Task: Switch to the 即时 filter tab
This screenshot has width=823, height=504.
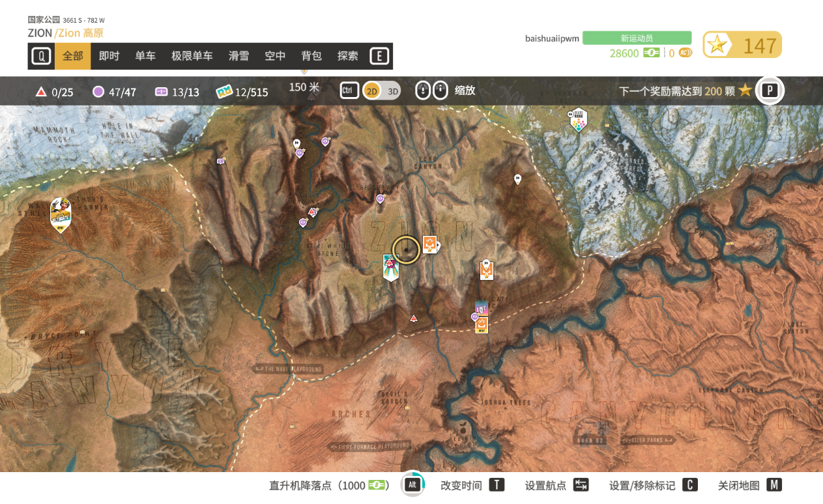Action: click(109, 56)
